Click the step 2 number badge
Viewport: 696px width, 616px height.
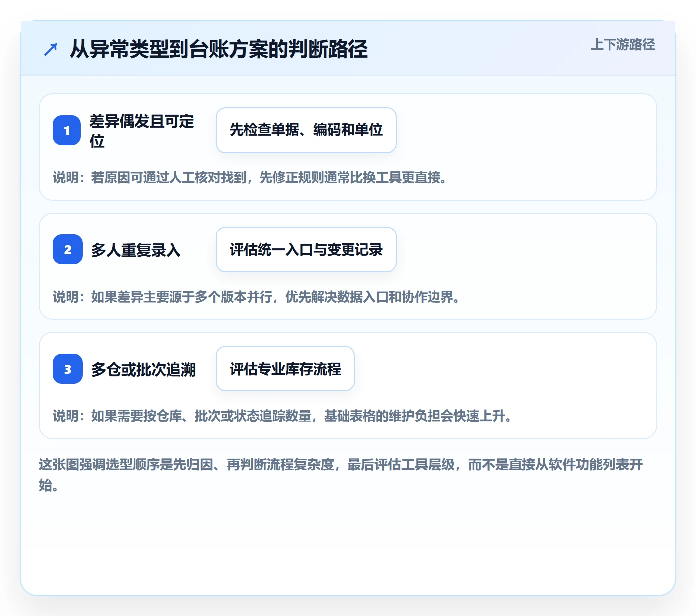tap(67, 249)
